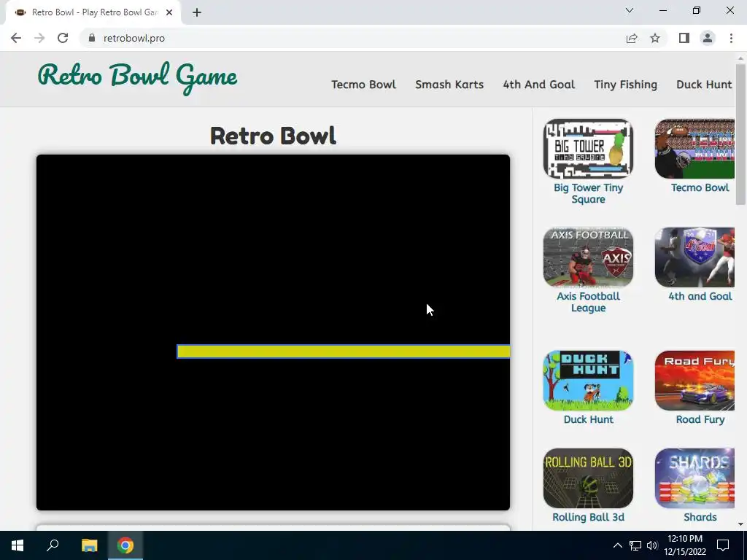Screen dimensions: 747x560
Task: Open the volume control tray icon
Action: [x=652, y=545]
